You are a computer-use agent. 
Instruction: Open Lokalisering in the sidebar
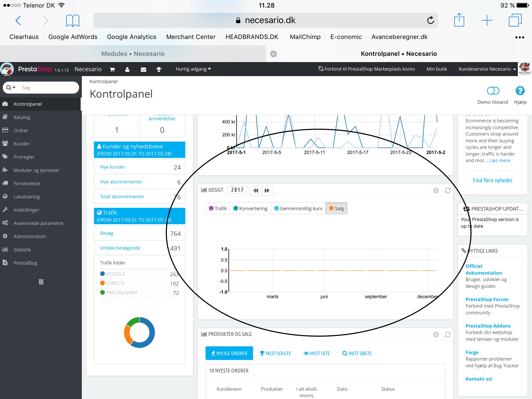coord(41,197)
